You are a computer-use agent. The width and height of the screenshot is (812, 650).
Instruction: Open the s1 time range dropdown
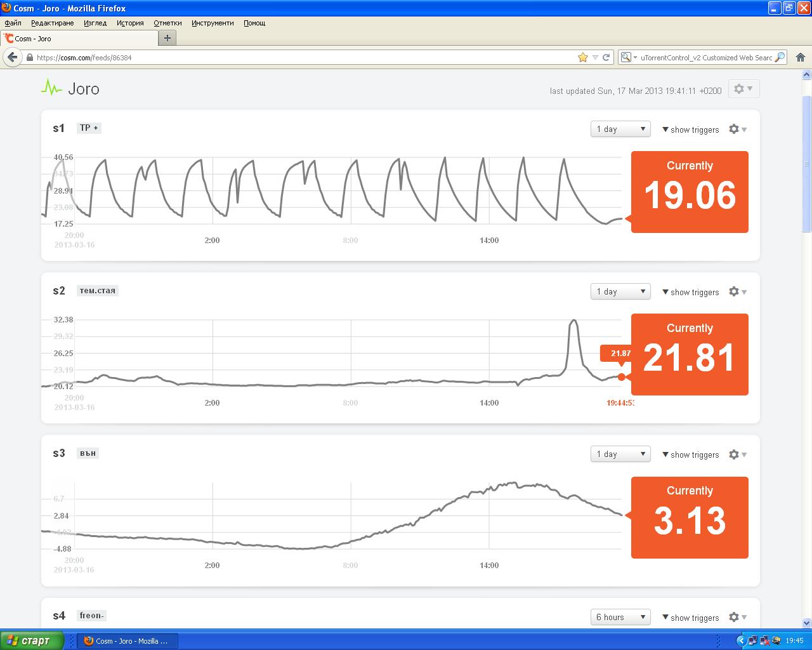tap(620, 129)
